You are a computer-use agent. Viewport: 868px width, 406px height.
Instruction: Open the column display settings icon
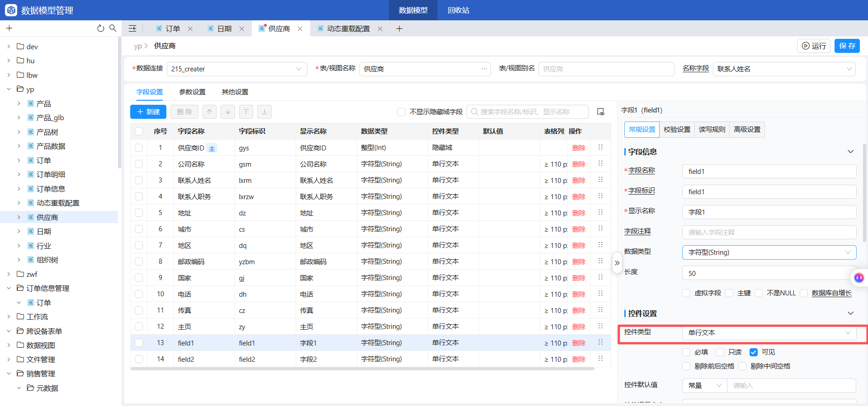pyautogui.click(x=601, y=112)
